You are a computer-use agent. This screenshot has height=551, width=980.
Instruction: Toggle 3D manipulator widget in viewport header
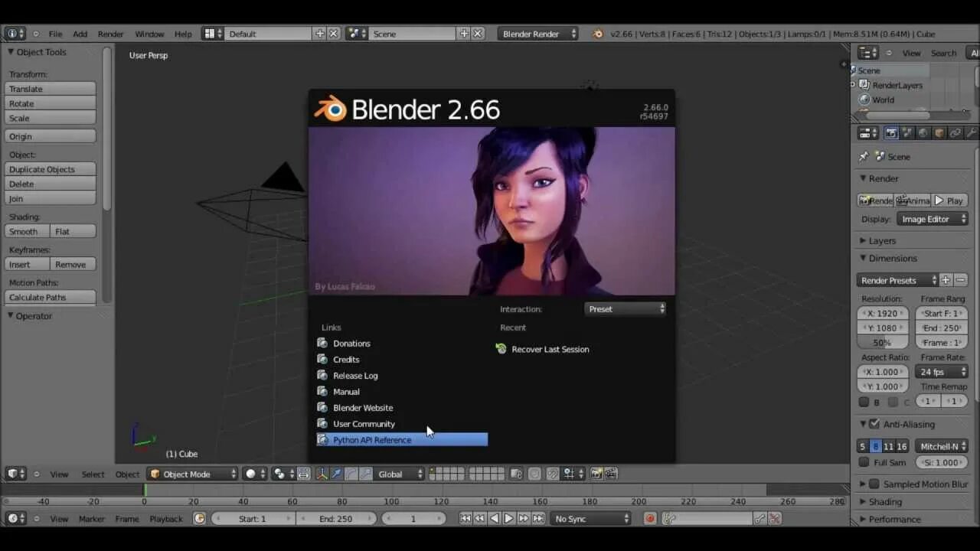pyautogui.click(x=322, y=474)
